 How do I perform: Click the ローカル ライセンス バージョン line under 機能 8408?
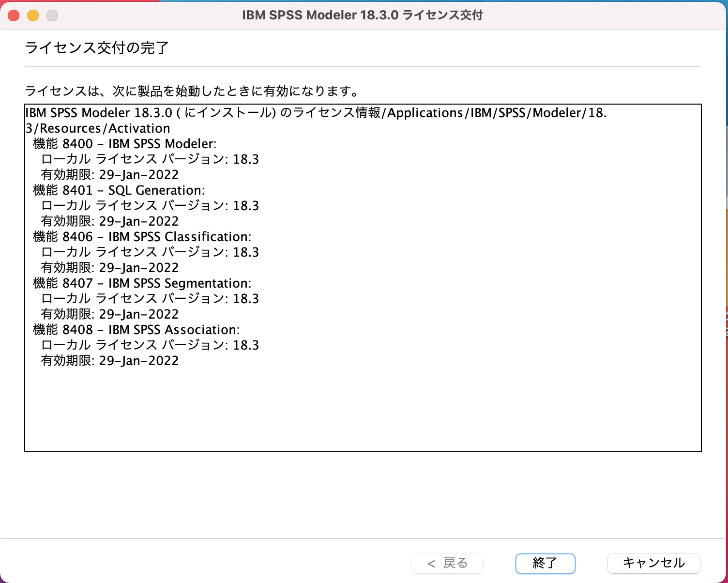click(150, 345)
